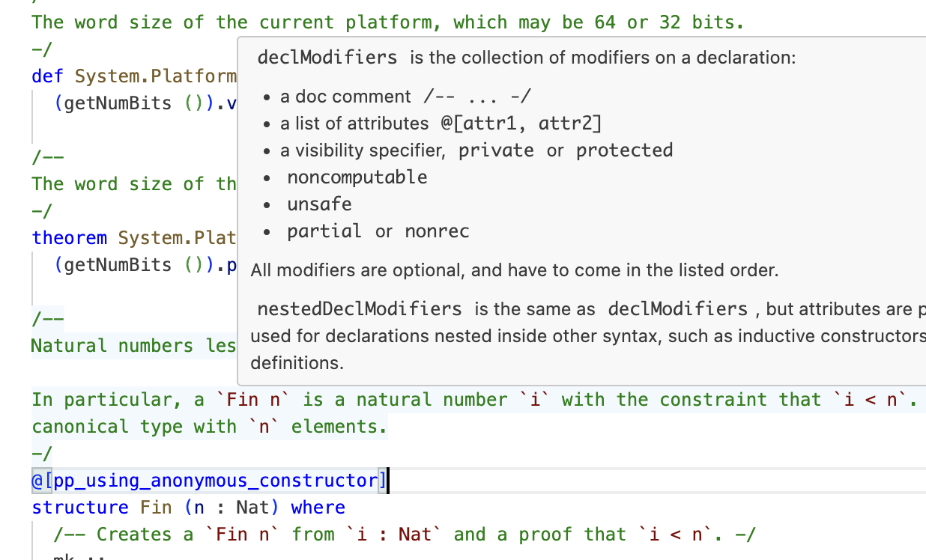Screen dimensions: 926x560
Task: Click the 'noncomputable' bullet in the tooltip
Action: [357, 177]
